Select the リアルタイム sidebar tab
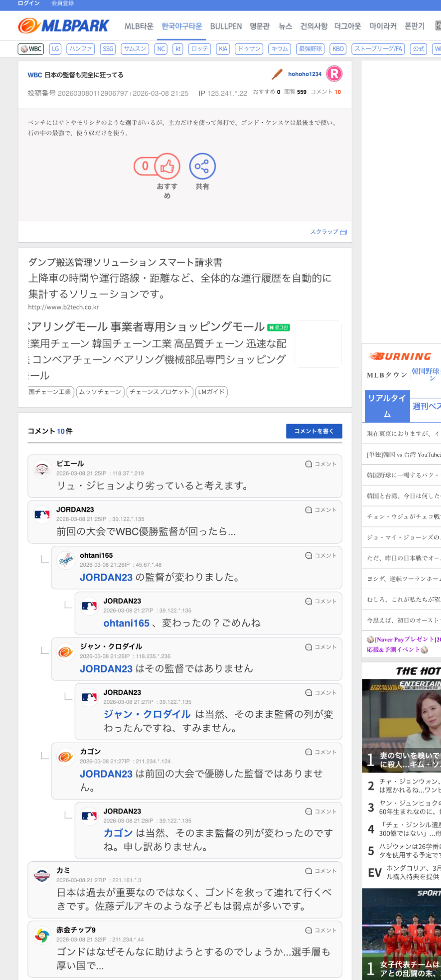Screen dimensions: 441x980 (387, 406)
